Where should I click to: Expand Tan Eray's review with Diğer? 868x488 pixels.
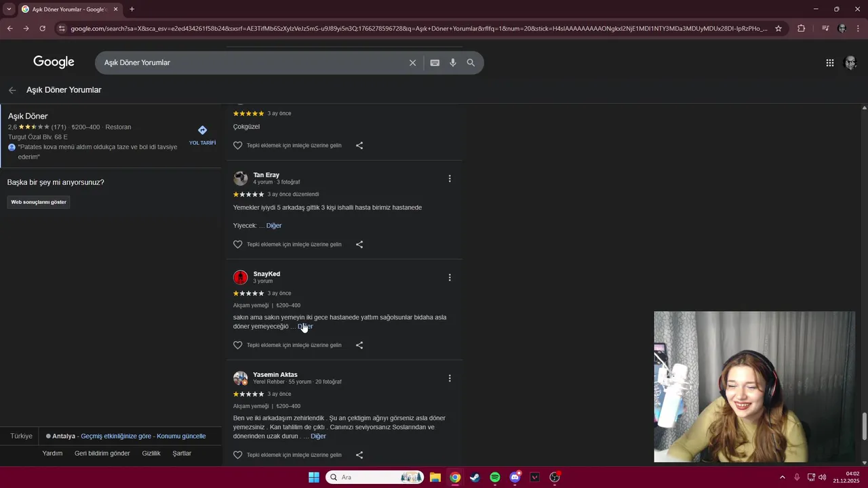coord(274,226)
